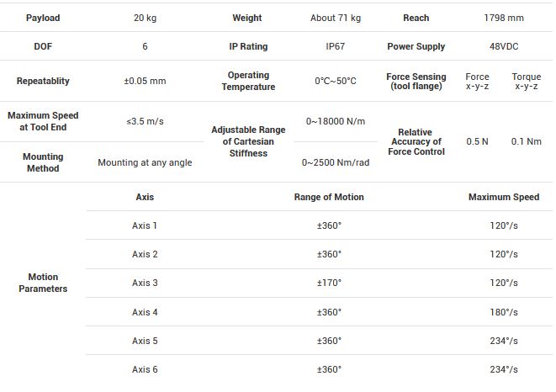
Task: Click the Payload label cell
Action: [43, 18]
